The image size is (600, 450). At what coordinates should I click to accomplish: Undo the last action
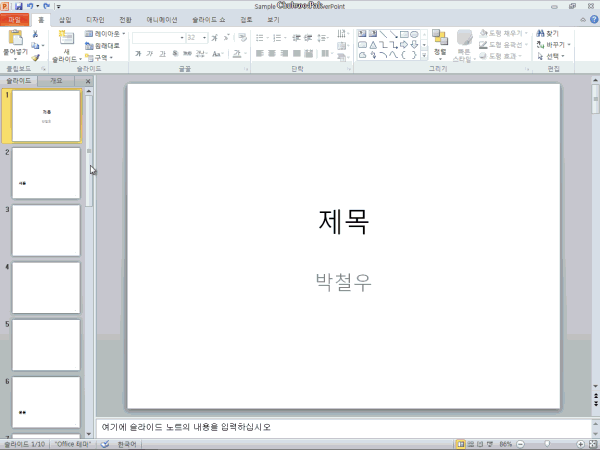(30, 6)
